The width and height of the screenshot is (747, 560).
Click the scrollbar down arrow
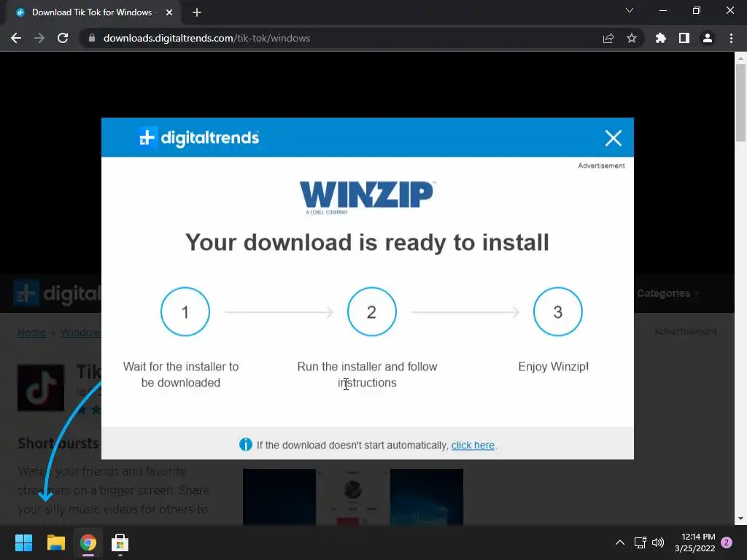(x=740, y=518)
